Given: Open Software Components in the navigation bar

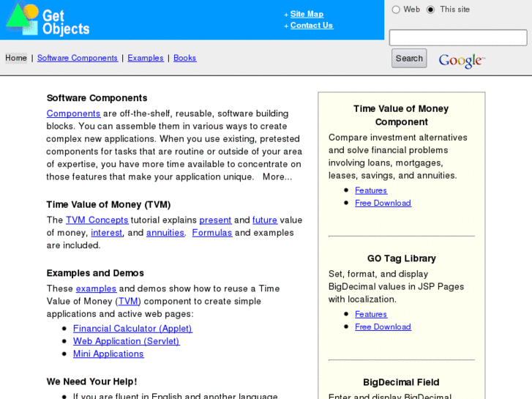Looking at the screenshot, I should (78, 58).
